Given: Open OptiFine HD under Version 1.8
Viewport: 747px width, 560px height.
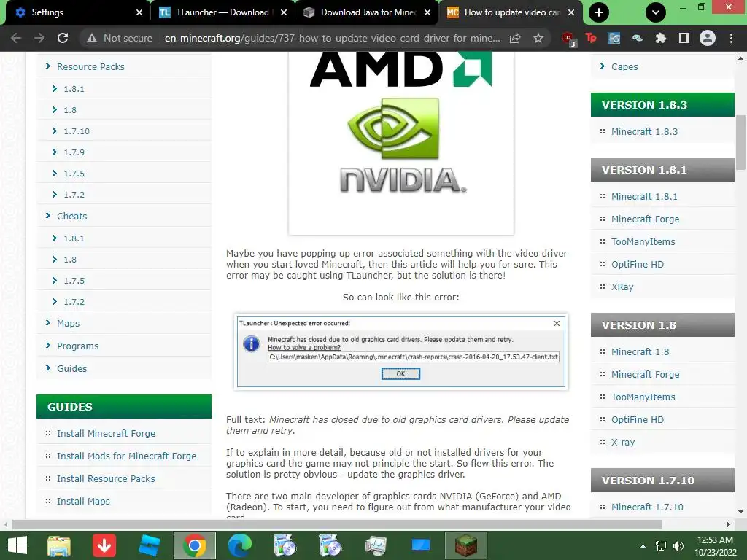Looking at the screenshot, I should (x=638, y=419).
